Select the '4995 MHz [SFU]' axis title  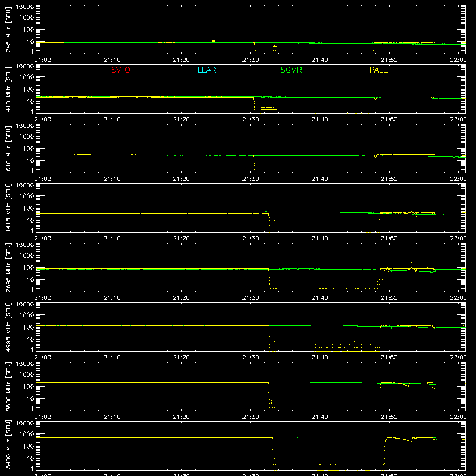[x=8, y=327]
